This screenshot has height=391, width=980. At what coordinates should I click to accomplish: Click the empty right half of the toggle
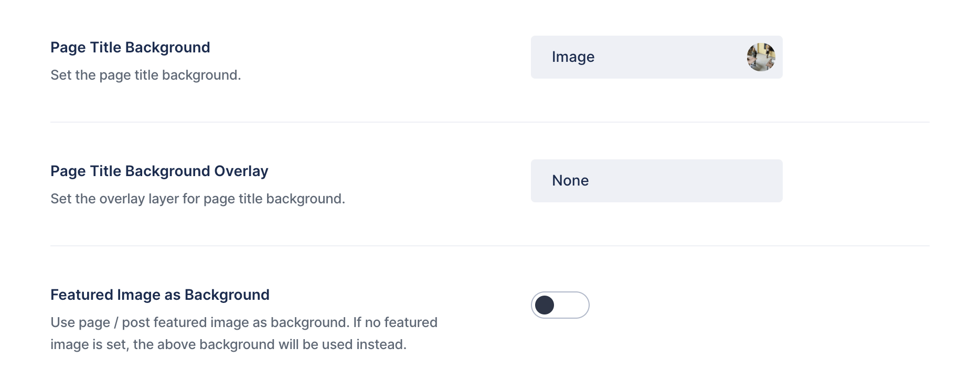pos(573,305)
